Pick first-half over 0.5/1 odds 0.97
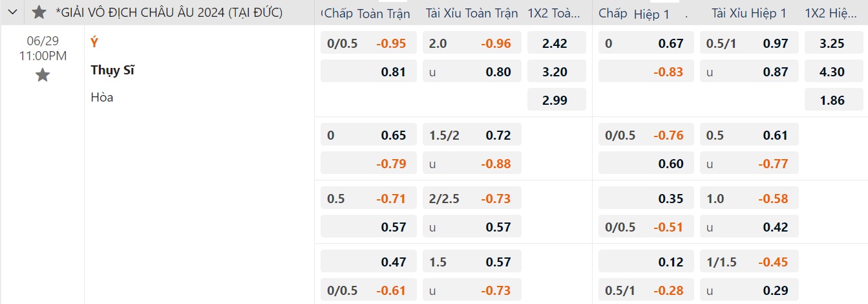This screenshot has width=868, height=304. [x=749, y=43]
